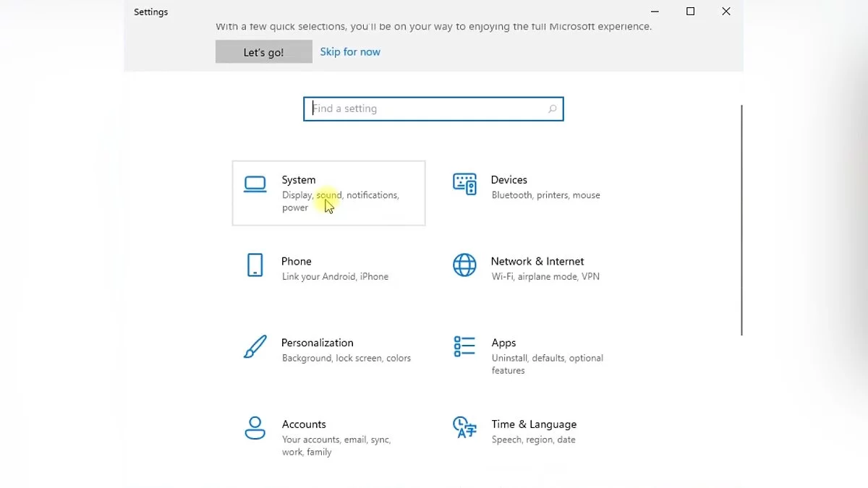Maximize the Settings window
Image resolution: width=868 pixels, height=488 pixels.
point(690,12)
